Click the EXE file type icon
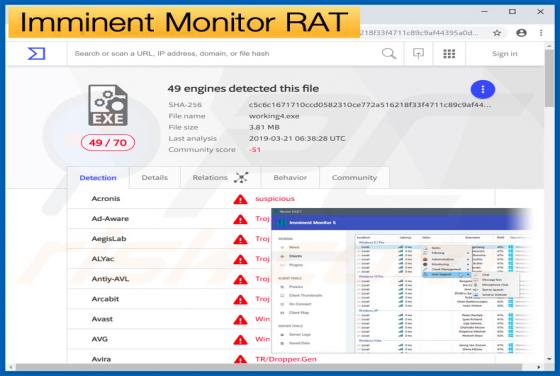Image resolution: width=560 pixels, height=376 pixels. [x=108, y=105]
